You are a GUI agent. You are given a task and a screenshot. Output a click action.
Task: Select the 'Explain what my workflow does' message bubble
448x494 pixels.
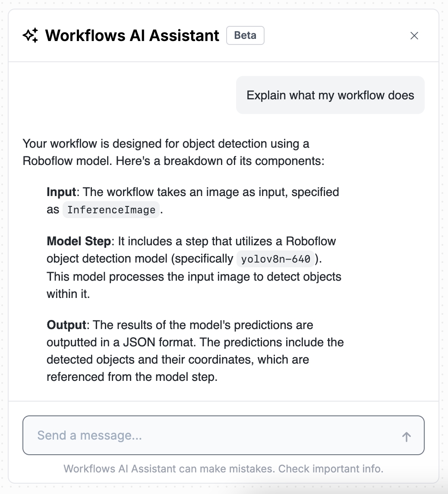(x=330, y=95)
